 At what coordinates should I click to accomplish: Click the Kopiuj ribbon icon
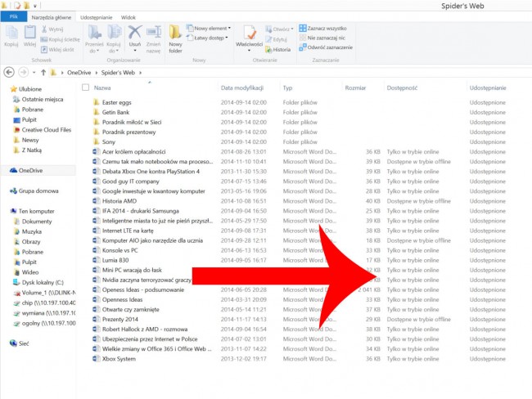[11, 36]
